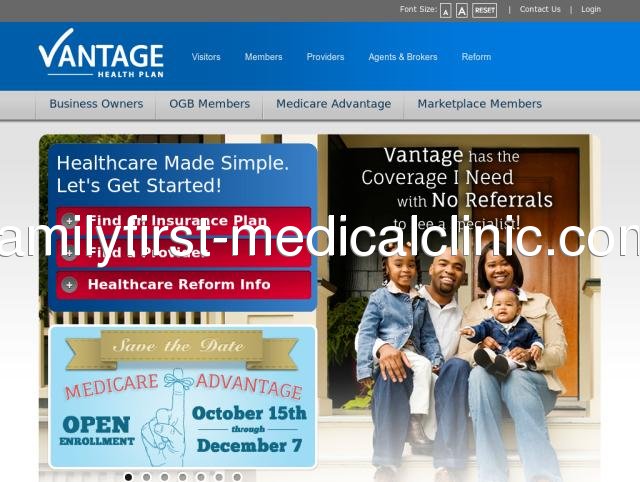Click the small font size A icon
Screen dimensions: 640x482
445,11
